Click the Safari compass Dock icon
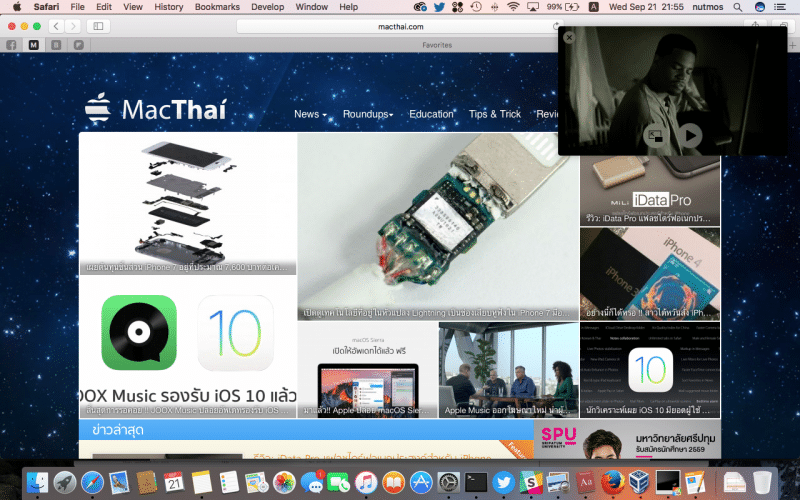This screenshot has width=800, height=500. point(92,482)
